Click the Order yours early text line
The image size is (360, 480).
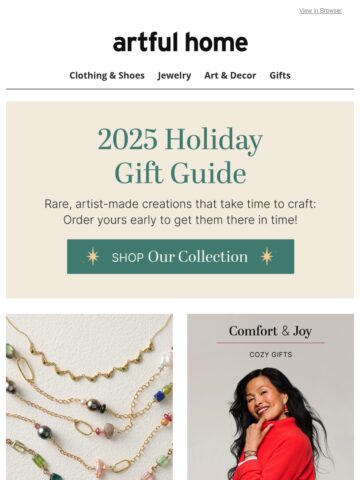click(x=180, y=220)
